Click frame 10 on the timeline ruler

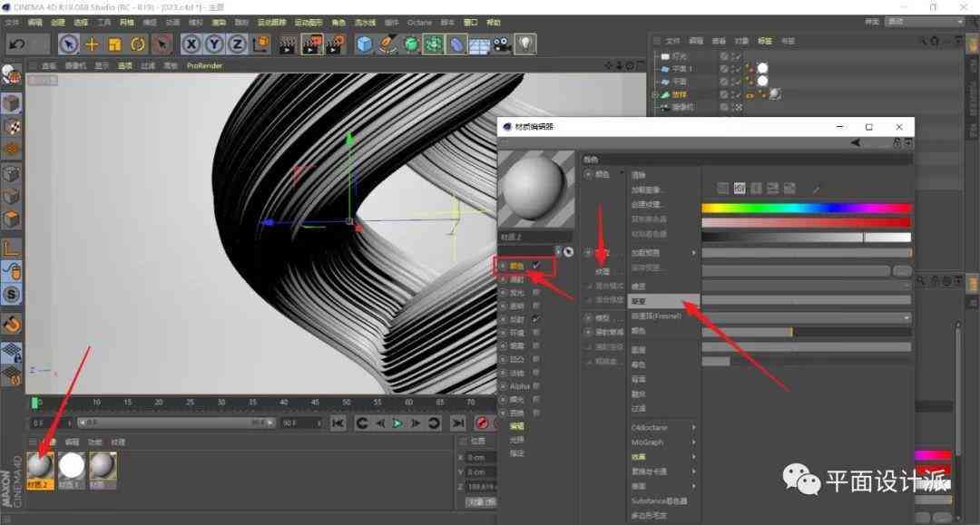click(96, 403)
